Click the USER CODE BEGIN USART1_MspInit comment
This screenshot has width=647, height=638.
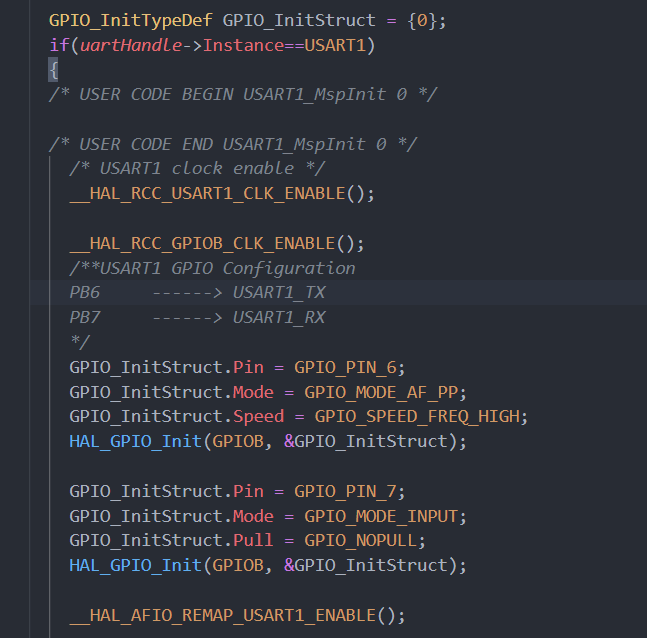(243, 95)
